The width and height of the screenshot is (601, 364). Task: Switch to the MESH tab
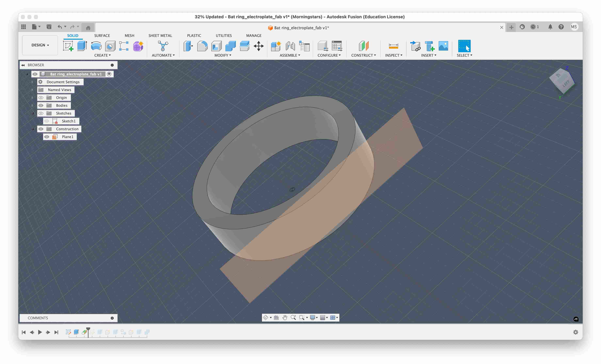tap(130, 36)
